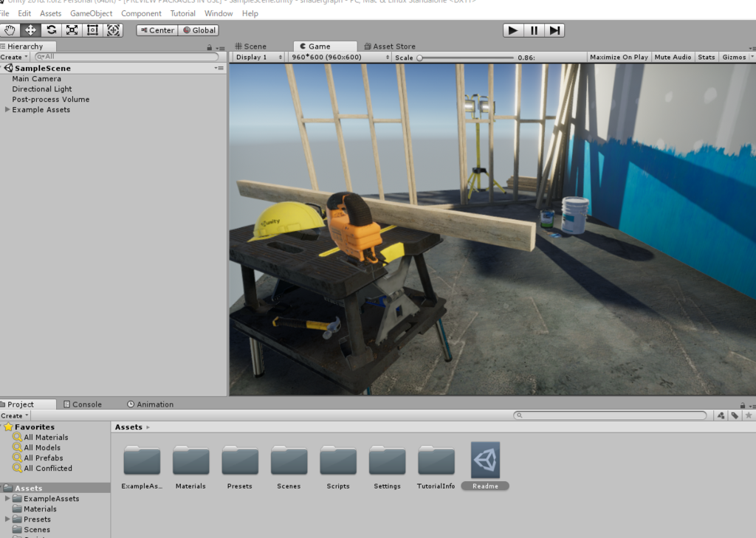756x538 pixels.
Task: Click the save search star icon
Action: click(749, 415)
